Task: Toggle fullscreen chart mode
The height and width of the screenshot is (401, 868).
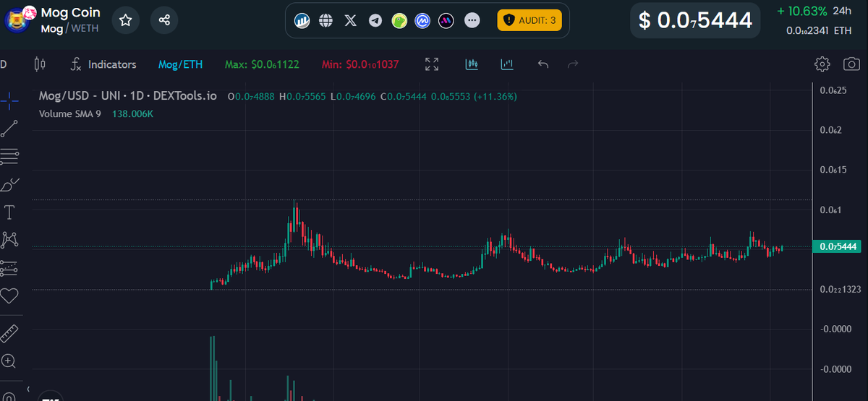Action: pyautogui.click(x=432, y=64)
